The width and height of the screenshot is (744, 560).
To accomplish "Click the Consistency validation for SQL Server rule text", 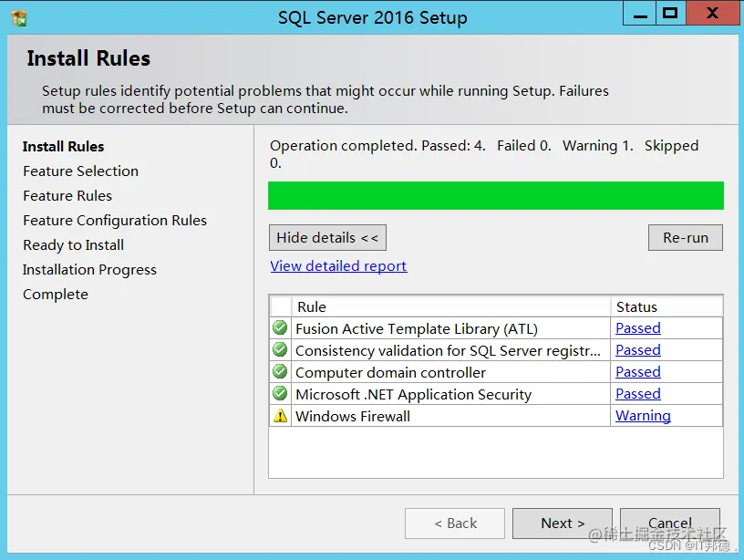I will click(x=448, y=351).
